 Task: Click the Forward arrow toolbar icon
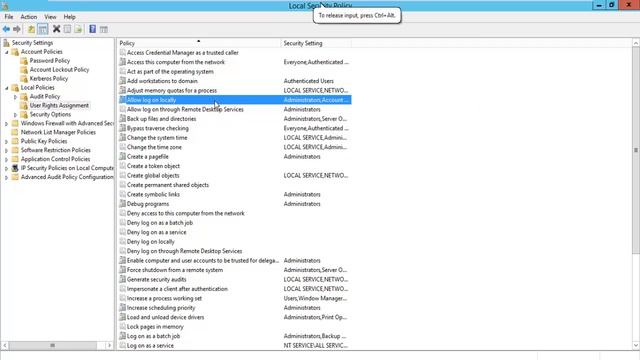pos(17,29)
